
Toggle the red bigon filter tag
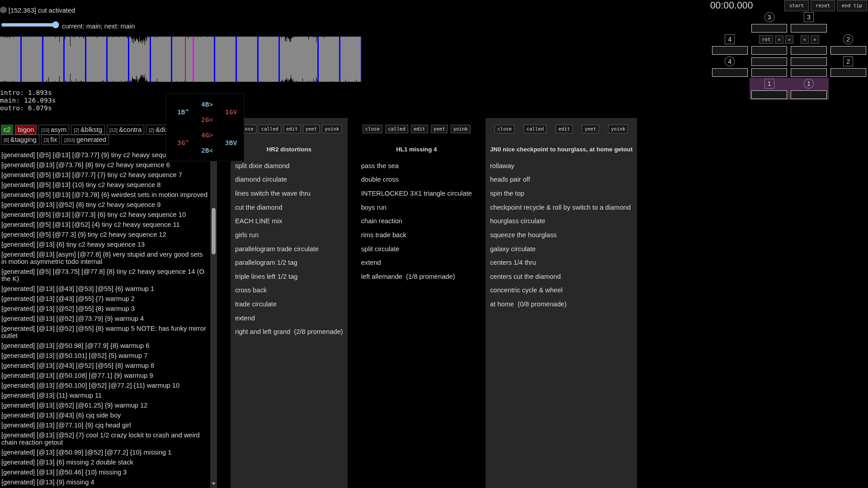[x=26, y=130]
